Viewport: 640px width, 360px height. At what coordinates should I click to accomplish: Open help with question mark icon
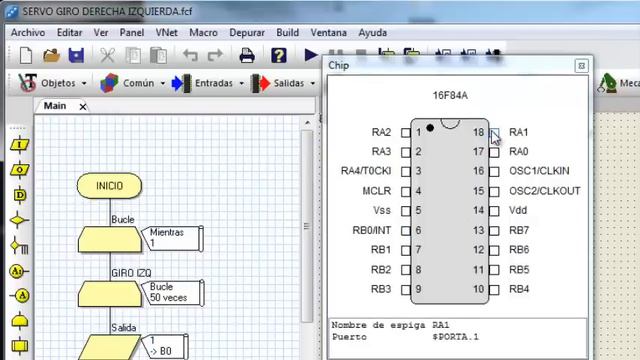pos(279,55)
